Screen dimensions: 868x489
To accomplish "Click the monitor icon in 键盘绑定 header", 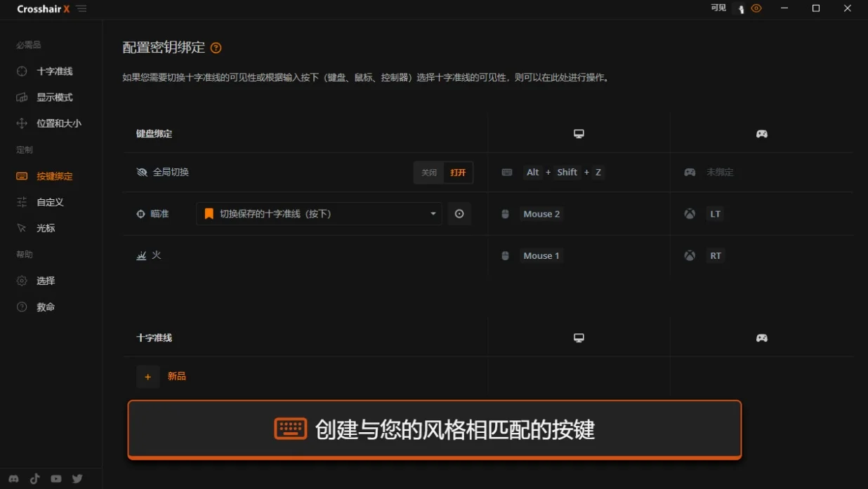I will pos(579,133).
